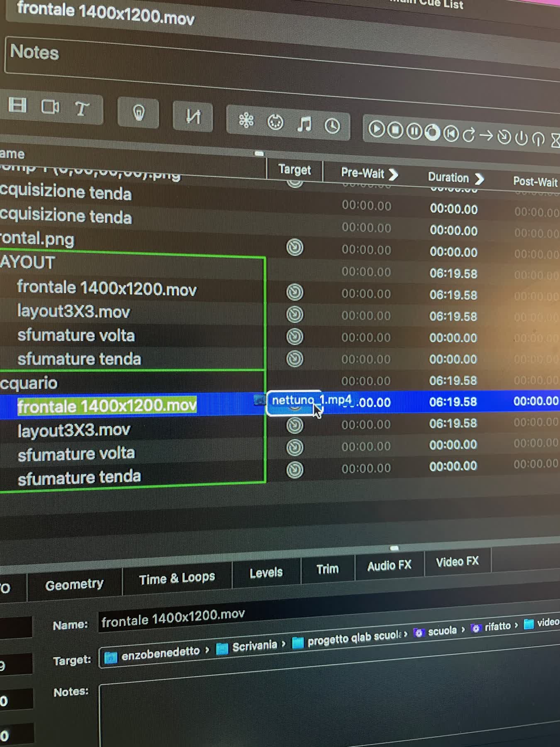Open the Time & Loops tab

coord(177,578)
